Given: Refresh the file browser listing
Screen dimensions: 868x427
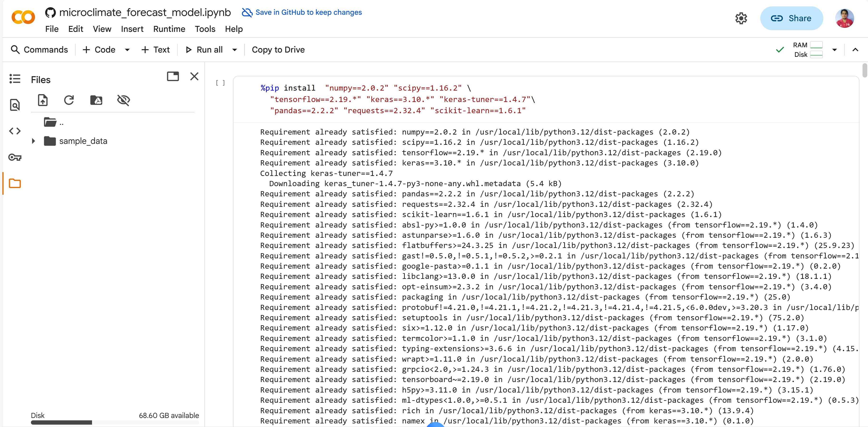Looking at the screenshot, I should click(x=69, y=100).
